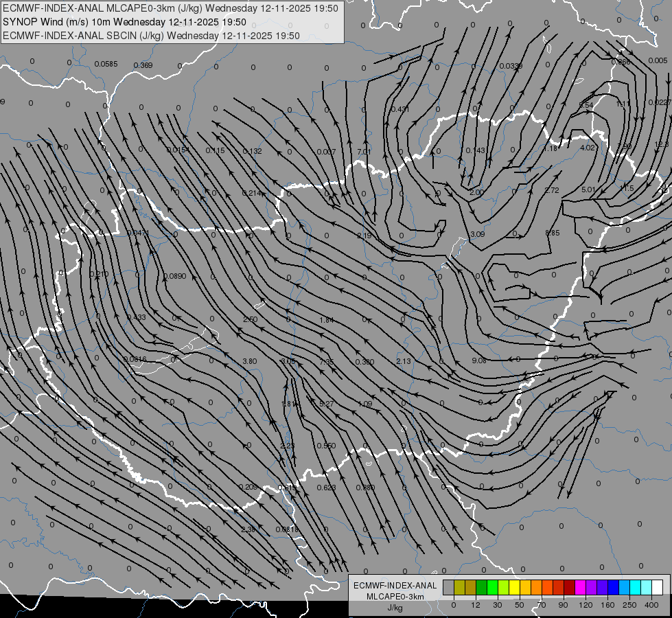Click the map value '5.27'
The height and width of the screenshot is (618, 672).
click(x=327, y=404)
